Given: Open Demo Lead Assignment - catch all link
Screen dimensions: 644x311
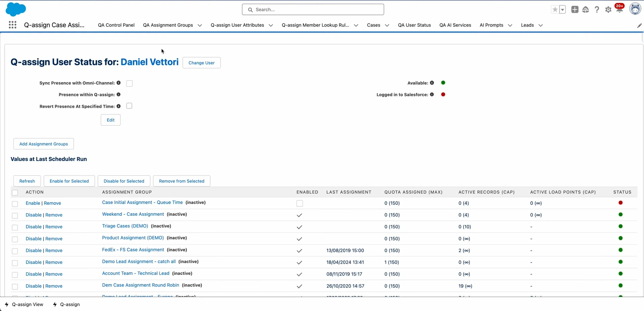Looking at the screenshot, I should (139, 261).
